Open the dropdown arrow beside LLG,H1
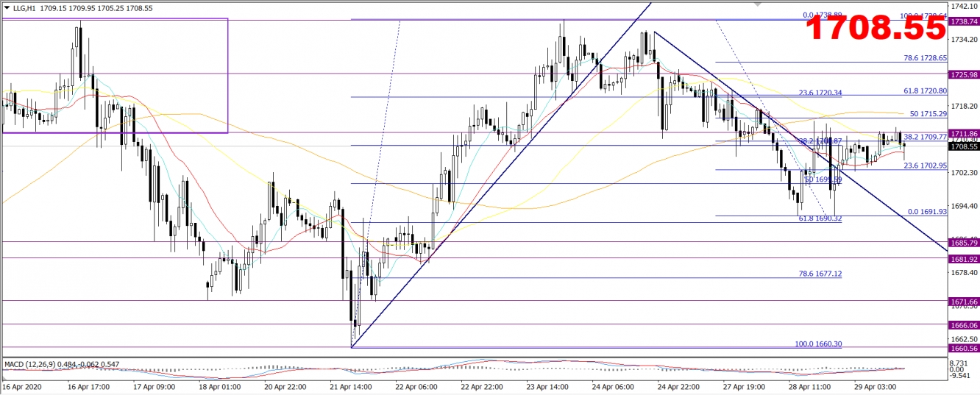Viewport: 980px width, 395px height. pyautogui.click(x=7, y=7)
